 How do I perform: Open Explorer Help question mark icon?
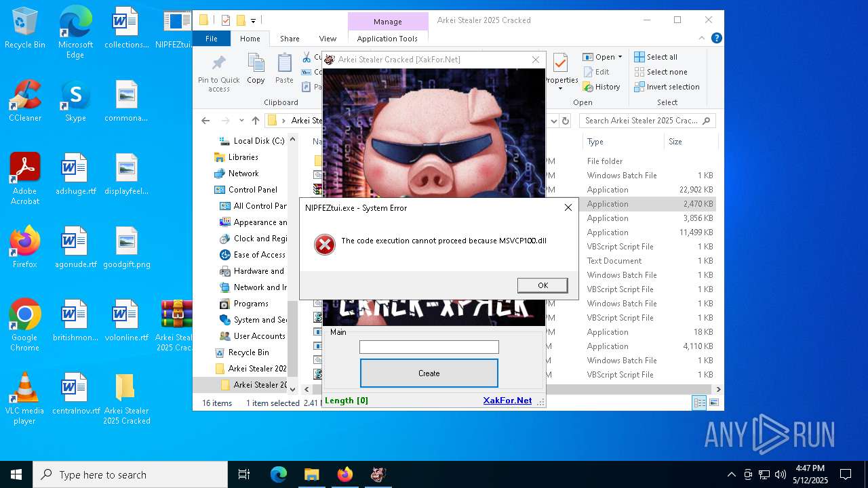coord(716,39)
